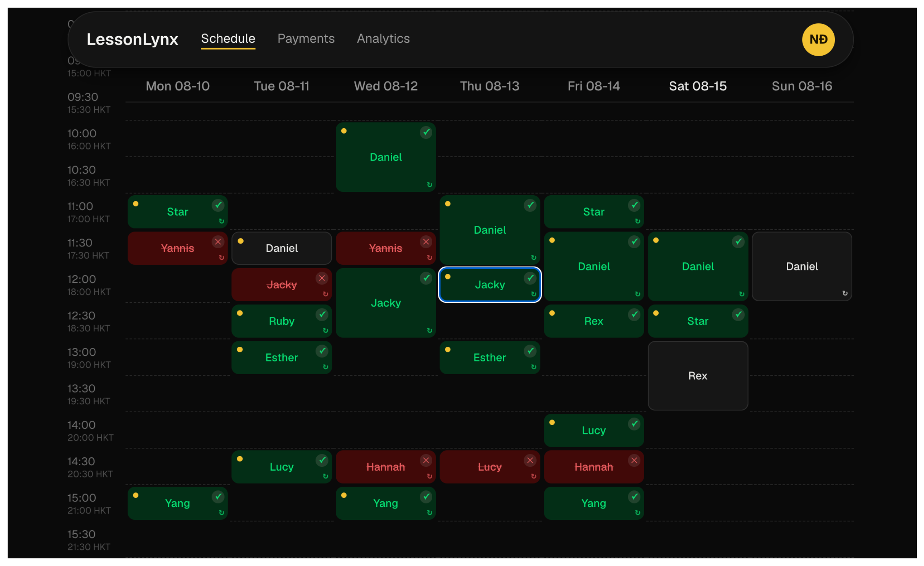Image resolution: width=924 pixels, height=566 pixels.
Task: Open Saturday Rex unconfirmed lesson block
Action: coord(698,376)
